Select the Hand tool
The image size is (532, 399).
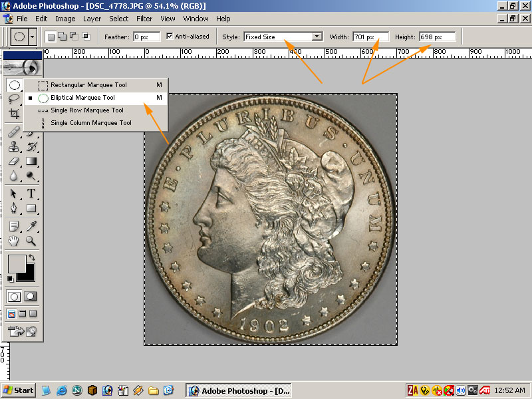pyautogui.click(x=14, y=241)
